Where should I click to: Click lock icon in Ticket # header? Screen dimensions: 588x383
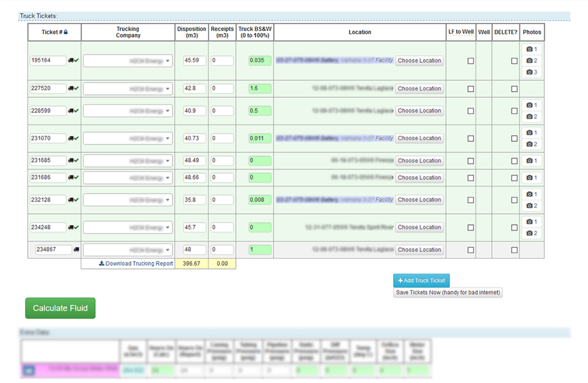(66, 32)
